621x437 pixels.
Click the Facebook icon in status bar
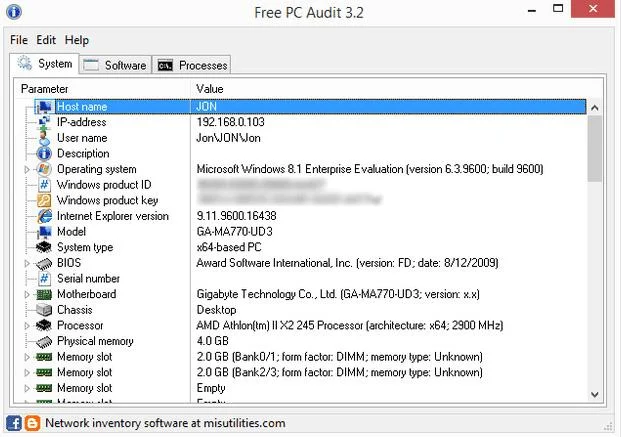click(14, 423)
